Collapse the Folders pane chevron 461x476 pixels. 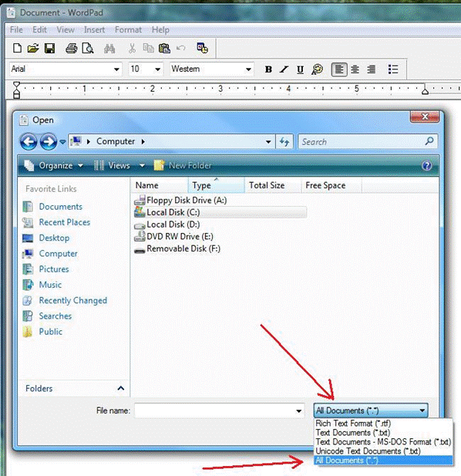tap(121, 388)
